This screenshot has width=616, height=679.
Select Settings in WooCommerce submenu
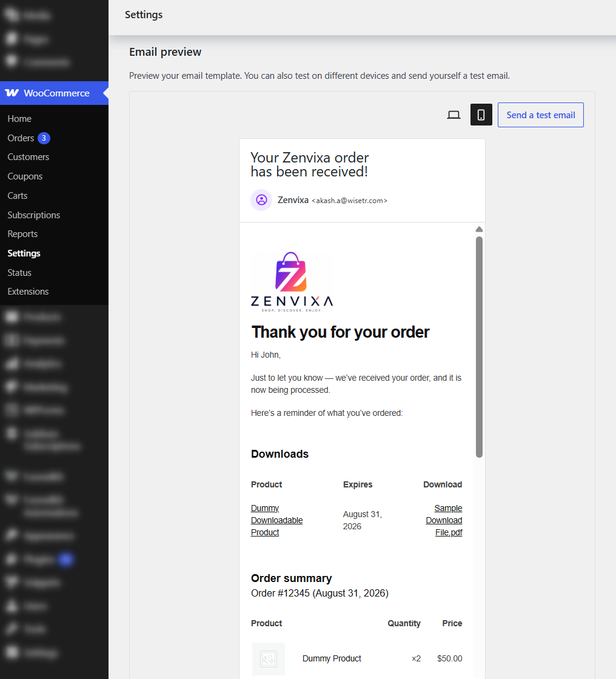coord(24,253)
